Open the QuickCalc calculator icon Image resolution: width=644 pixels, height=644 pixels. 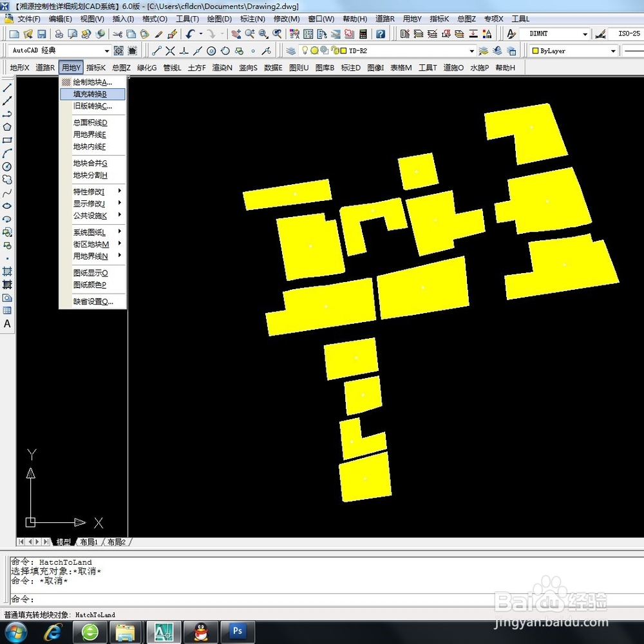pyautogui.click(x=363, y=34)
